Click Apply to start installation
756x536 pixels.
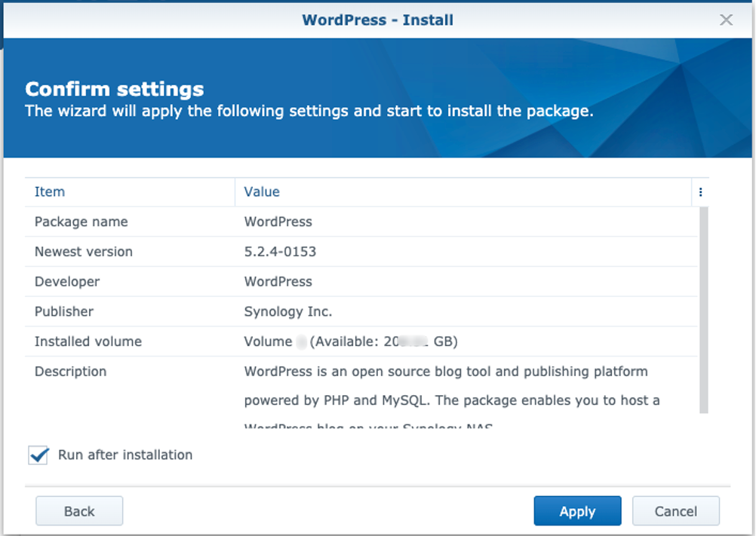(578, 511)
